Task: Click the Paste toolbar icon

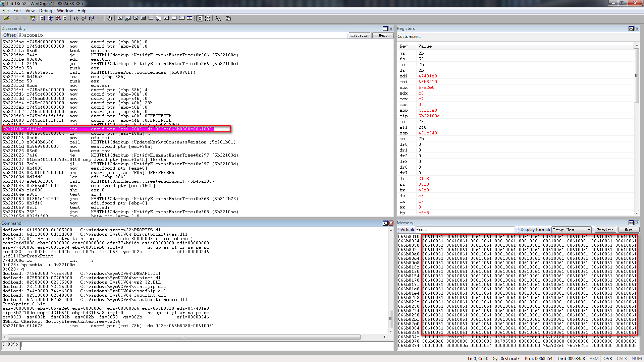Action: coord(33,18)
